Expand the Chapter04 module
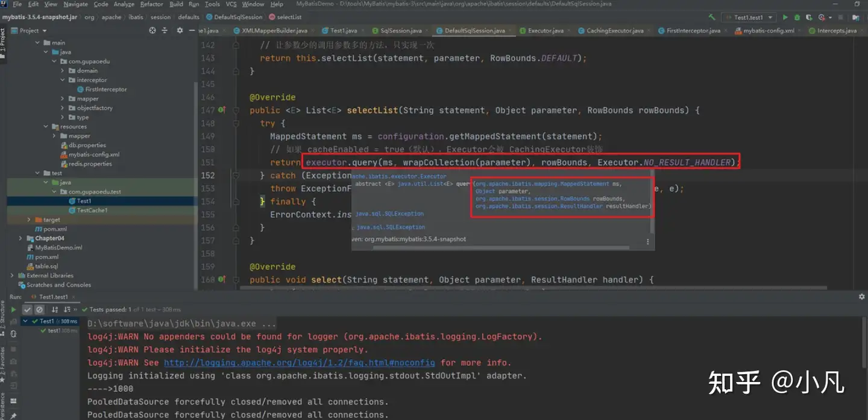This screenshot has height=420, width=868. tap(20, 238)
